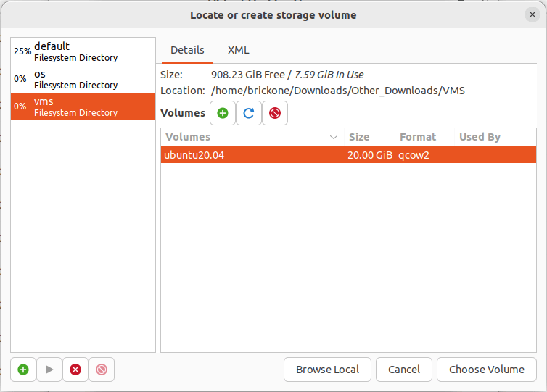Select the os storage pool

click(83, 79)
